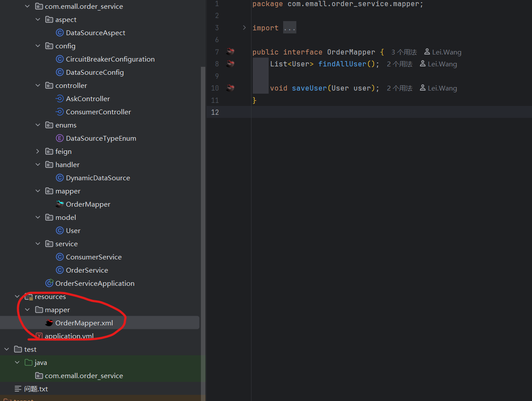The width and height of the screenshot is (532, 401).
Task: Collapse the model folder
Action: point(38,218)
